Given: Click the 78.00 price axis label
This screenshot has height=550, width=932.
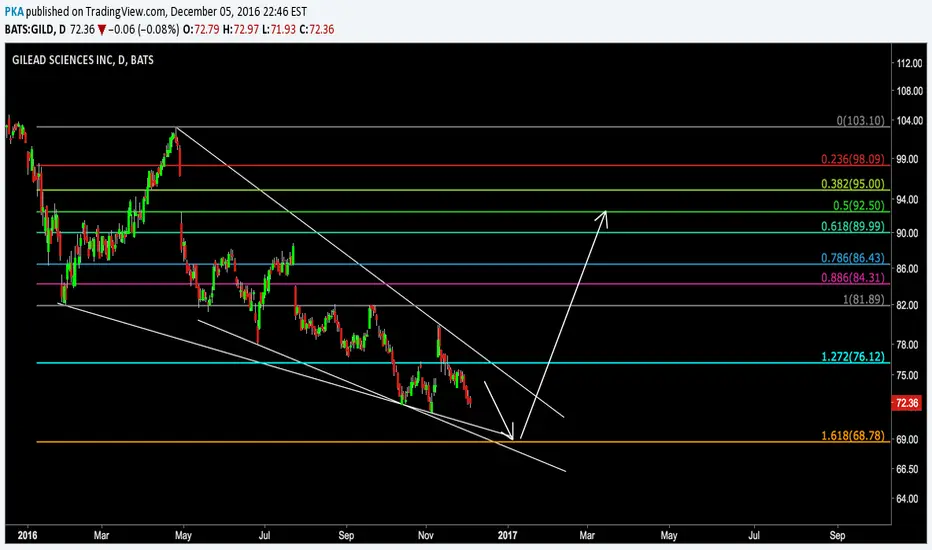Looking at the screenshot, I should click(908, 345).
